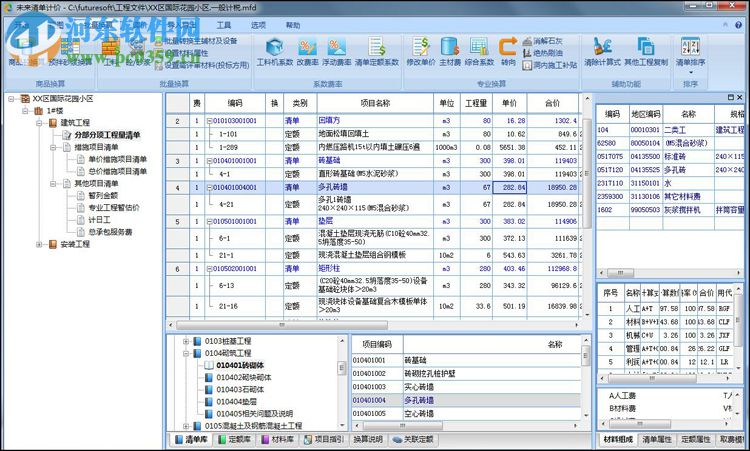Screen dimensions: 750x451
Task: Choose 消解石灰 in 专业换算 group
Action: pos(542,41)
